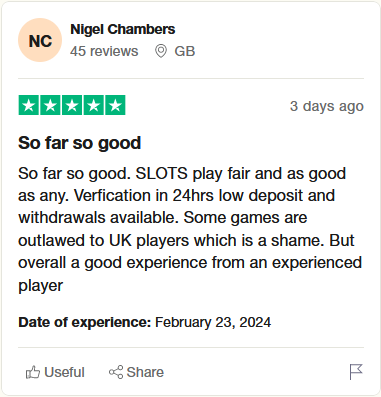Click the fourth green rating star
This screenshot has height=397, width=381.
click(x=94, y=105)
